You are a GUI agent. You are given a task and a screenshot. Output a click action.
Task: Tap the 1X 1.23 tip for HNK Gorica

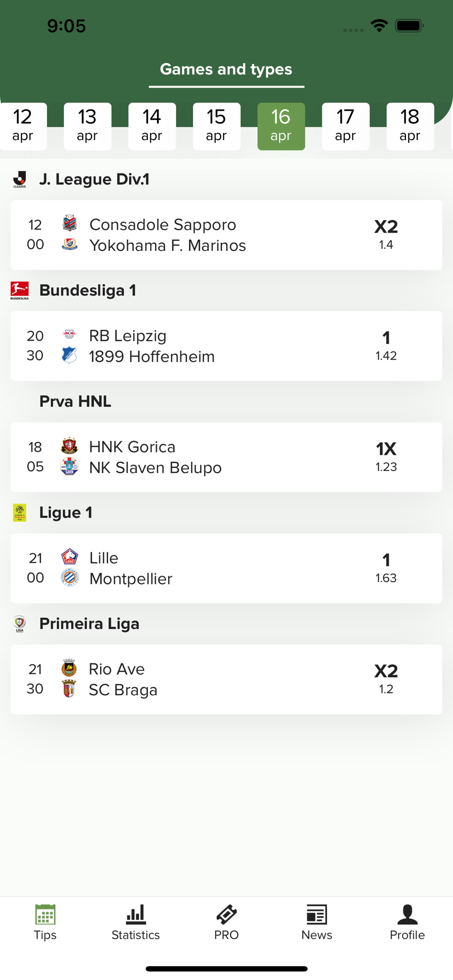386,457
